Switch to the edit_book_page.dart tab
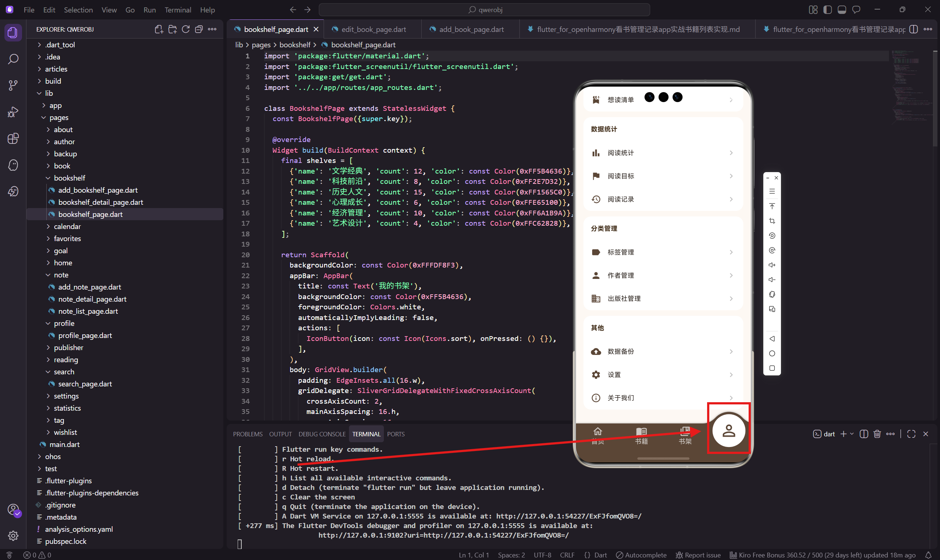The height and width of the screenshot is (560, 940). coord(373,29)
